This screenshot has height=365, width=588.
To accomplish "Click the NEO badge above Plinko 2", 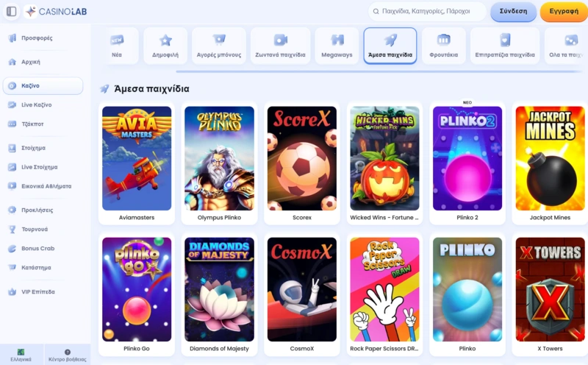I will 467,102.
